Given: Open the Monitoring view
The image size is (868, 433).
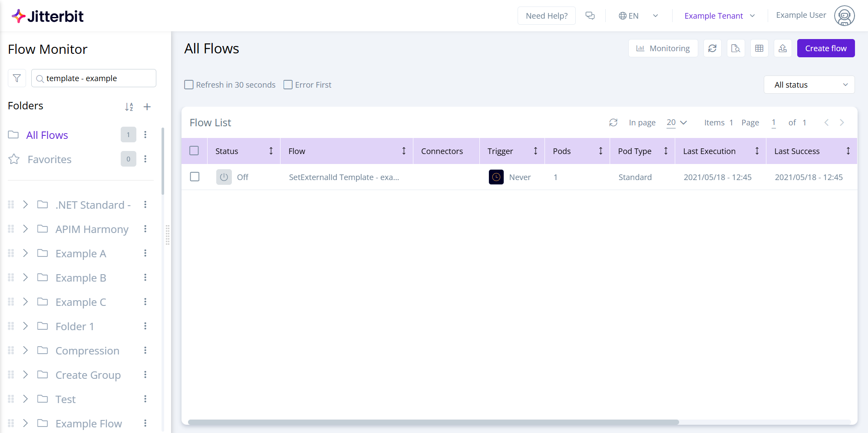Looking at the screenshot, I should pyautogui.click(x=663, y=48).
